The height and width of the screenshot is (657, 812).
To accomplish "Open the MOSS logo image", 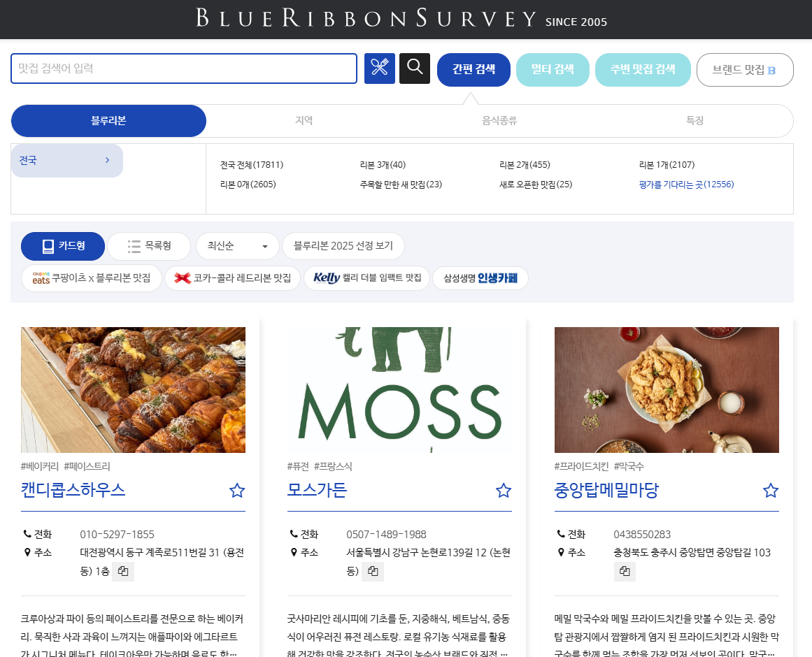I will pos(400,389).
